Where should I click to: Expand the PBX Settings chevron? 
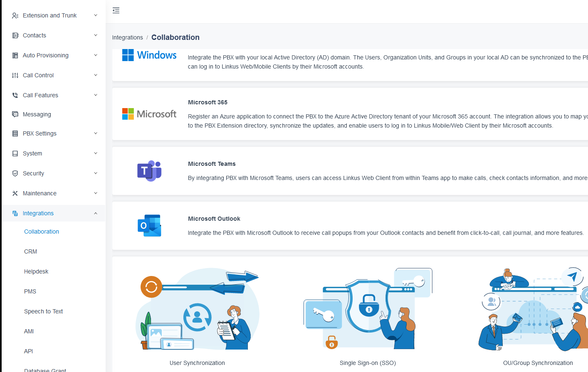point(96,133)
